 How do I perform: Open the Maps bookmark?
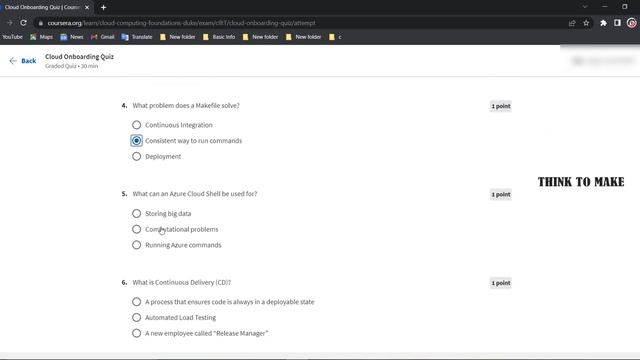(42, 37)
